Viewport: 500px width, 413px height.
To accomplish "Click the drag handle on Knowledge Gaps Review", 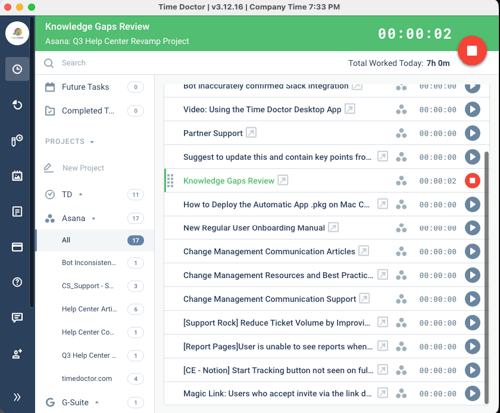I will 170,181.
